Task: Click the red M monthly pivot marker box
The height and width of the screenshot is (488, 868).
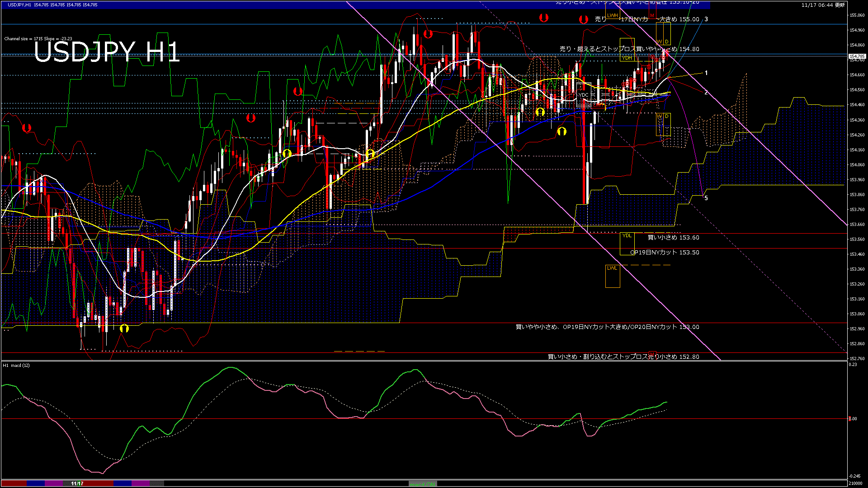Action: tap(651, 15)
